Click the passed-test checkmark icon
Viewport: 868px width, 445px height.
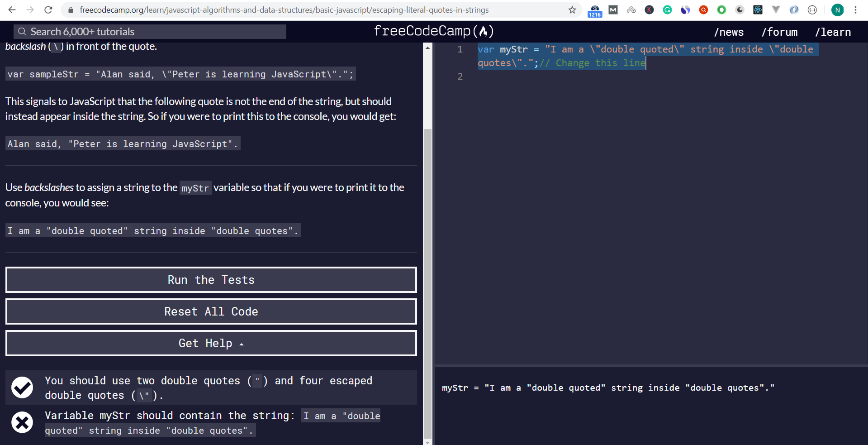point(22,388)
